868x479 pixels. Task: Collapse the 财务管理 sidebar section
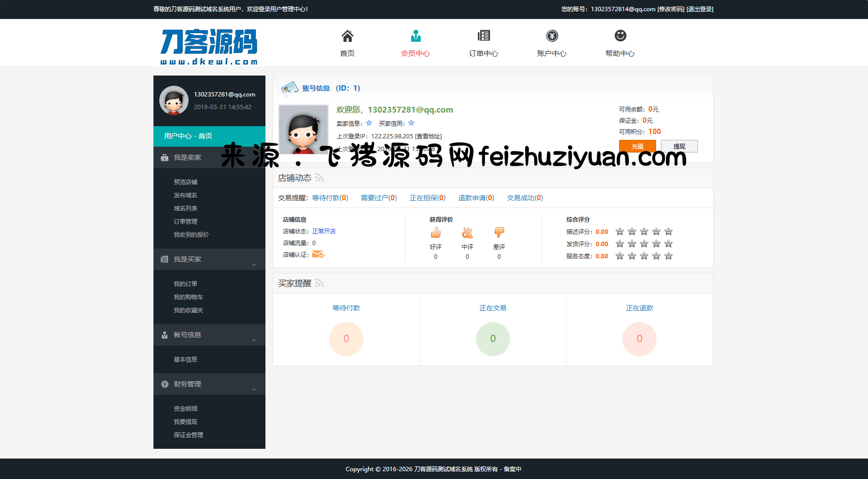[254, 389]
